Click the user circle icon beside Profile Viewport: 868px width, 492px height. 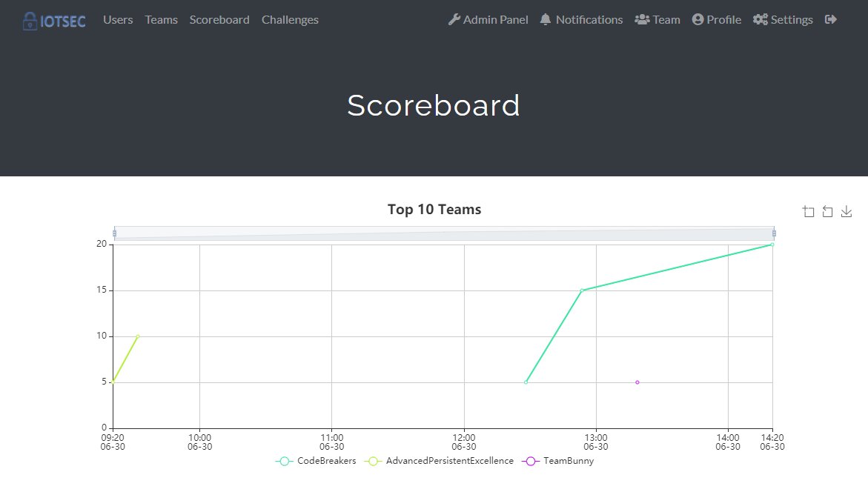pyautogui.click(x=698, y=20)
